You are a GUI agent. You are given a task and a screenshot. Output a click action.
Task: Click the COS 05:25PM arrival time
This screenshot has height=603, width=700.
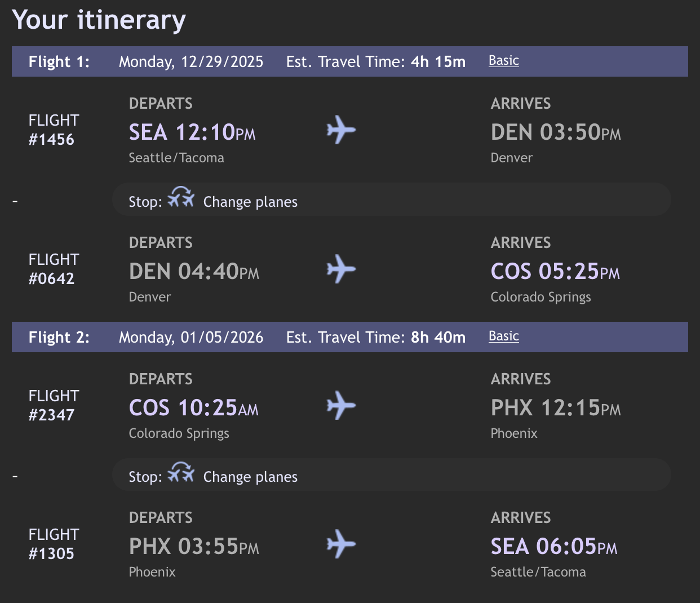tap(555, 272)
